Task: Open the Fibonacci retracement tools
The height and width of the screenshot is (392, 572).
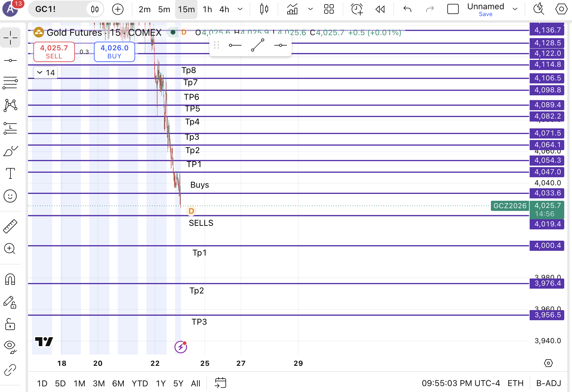Action: coord(10,83)
